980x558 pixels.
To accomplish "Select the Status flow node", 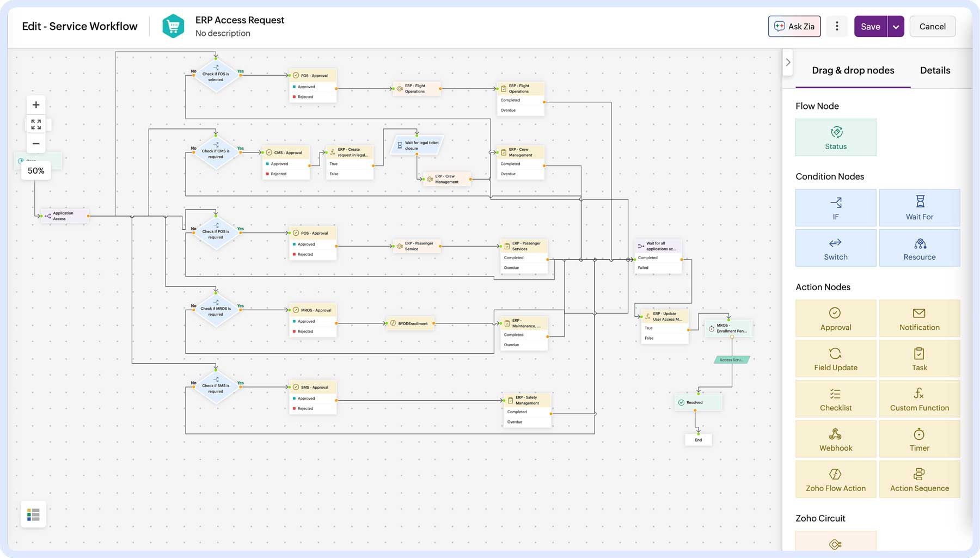I will click(836, 137).
